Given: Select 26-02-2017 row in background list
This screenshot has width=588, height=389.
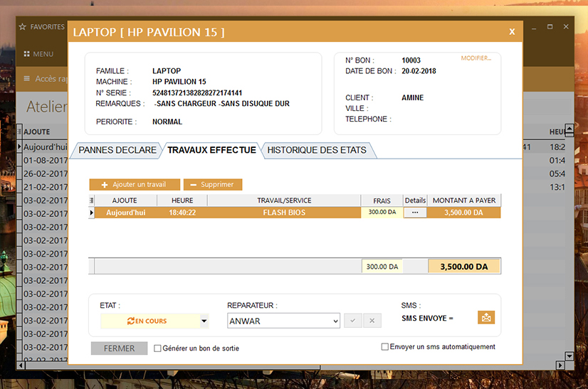Looking at the screenshot, I should (45, 174).
